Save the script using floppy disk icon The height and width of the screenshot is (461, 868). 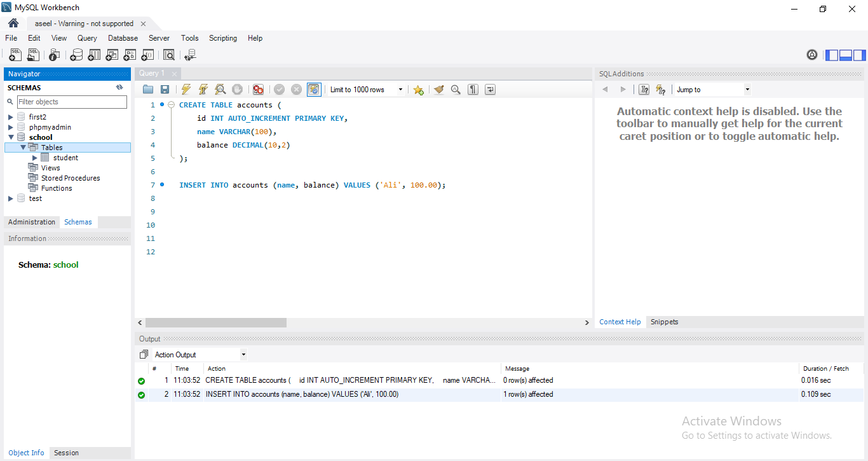pos(165,90)
